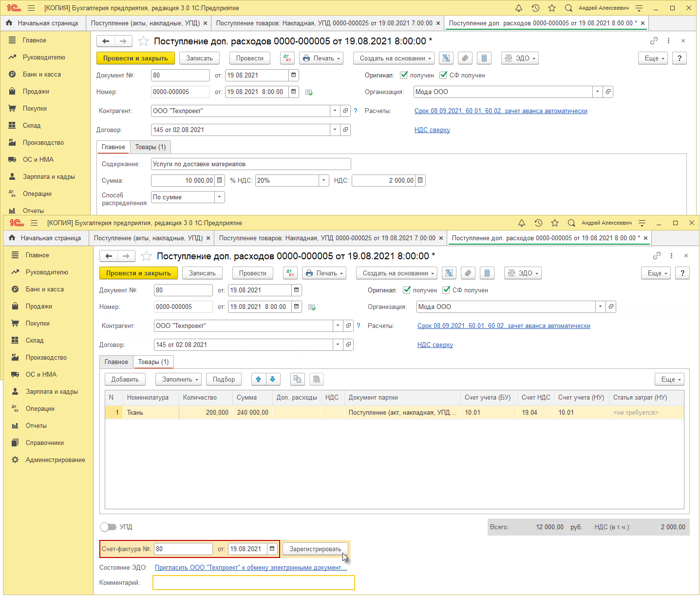Click the document report icon next to the paperclip, lower window
Viewport: 700px width, 596px height.
click(x=487, y=273)
